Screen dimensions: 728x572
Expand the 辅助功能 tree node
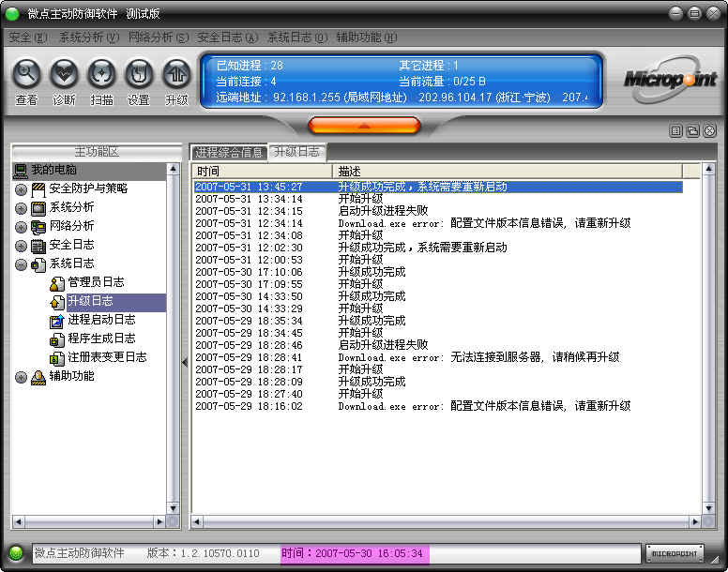(21, 377)
